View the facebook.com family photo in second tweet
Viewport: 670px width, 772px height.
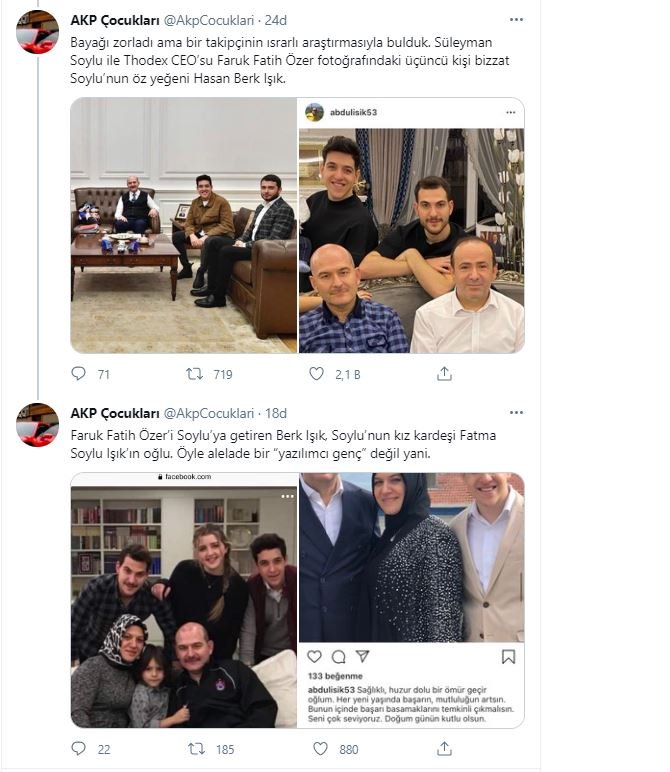click(x=184, y=600)
